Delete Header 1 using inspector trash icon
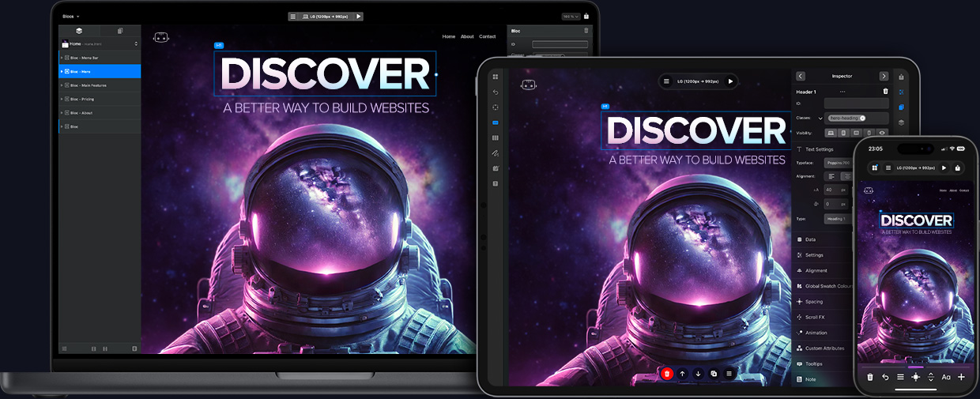Viewport: 980px width, 399px height. [x=885, y=92]
